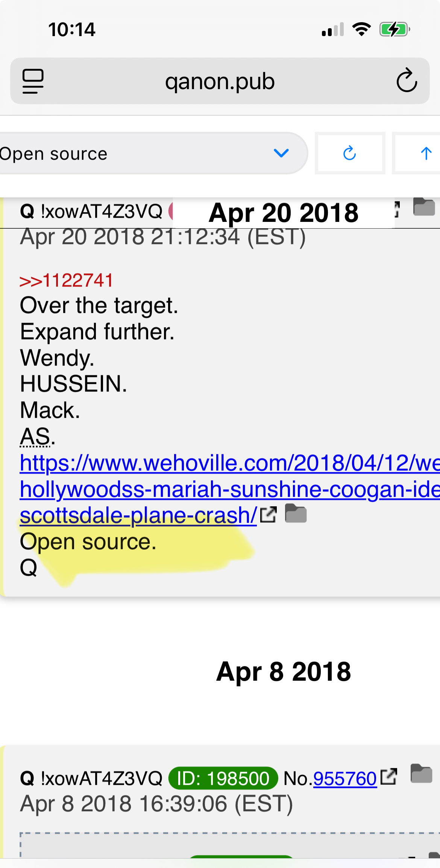The height and width of the screenshot is (868, 440).
Task: Follow the >>1122741 reply reference
Action: pyautogui.click(x=67, y=281)
